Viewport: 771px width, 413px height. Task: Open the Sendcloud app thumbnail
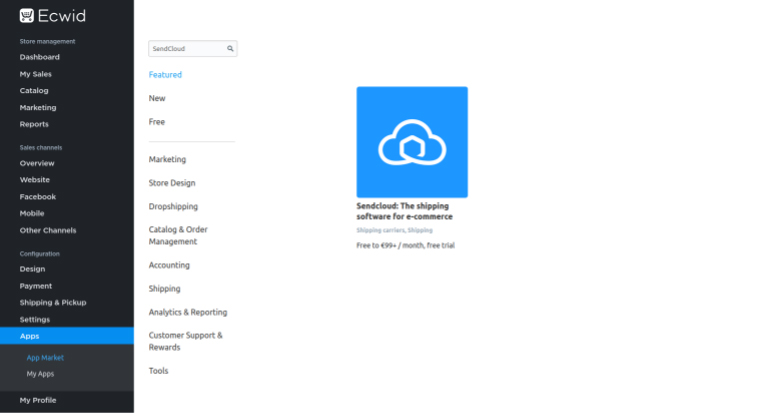412,142
